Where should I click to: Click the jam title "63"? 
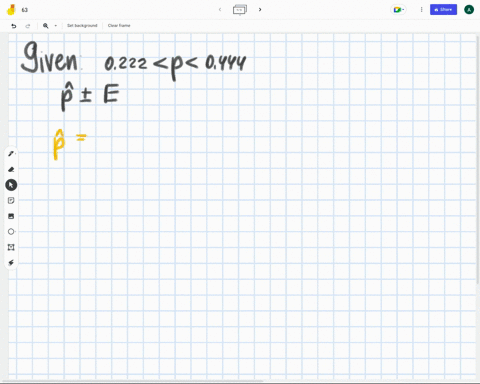25,10
